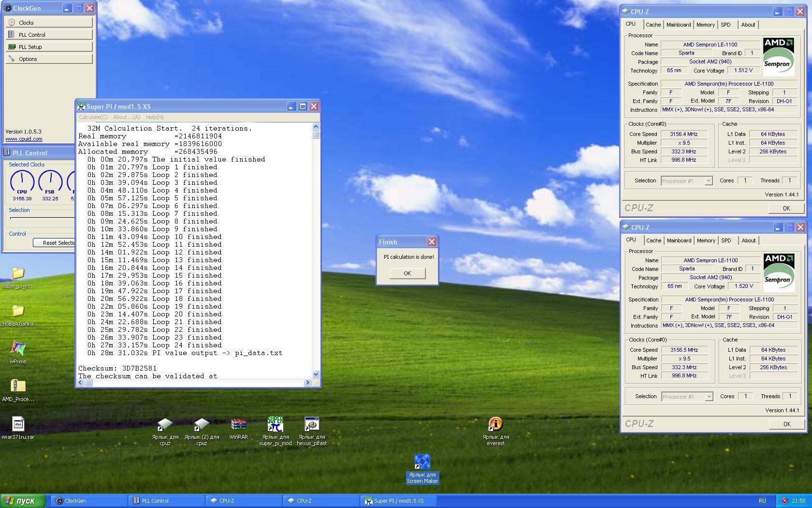Screen dimensions: 812x508
Task: Launch the wPrime desktop icon
Action: tap(18, 353)
